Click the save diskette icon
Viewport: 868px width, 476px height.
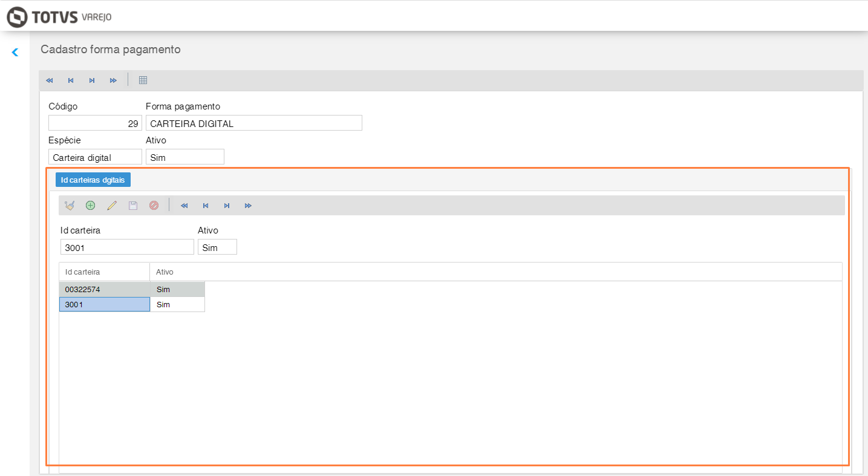(x=133, y=206)
